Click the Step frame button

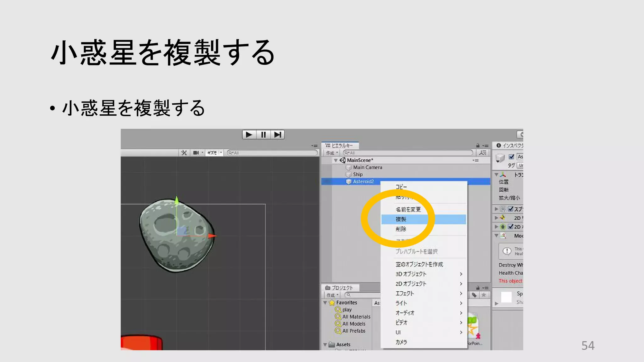[277, 135]
